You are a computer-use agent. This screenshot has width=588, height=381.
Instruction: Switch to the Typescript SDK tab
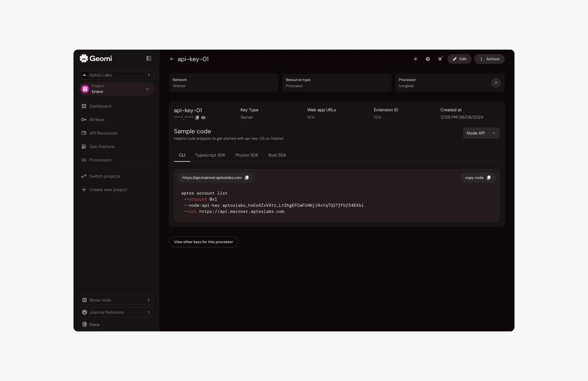(x=210, y=155)
